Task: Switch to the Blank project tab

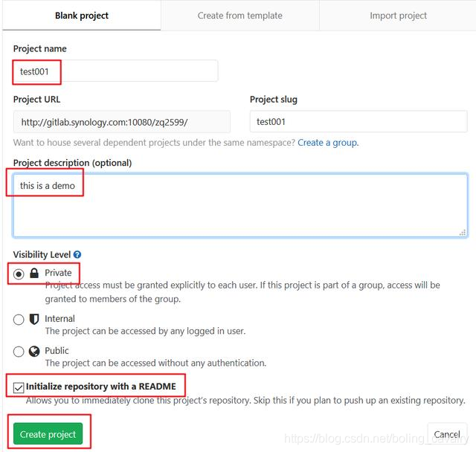Action: (x=82, y=16)
